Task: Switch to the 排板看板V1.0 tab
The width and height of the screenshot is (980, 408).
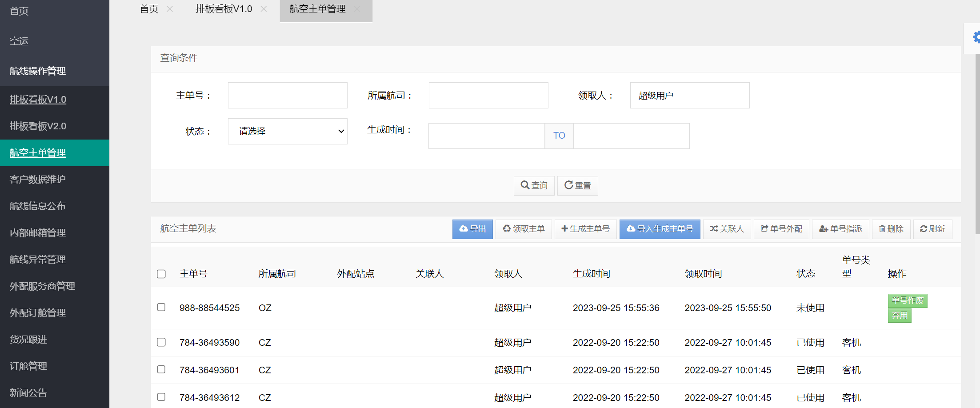Action: click(x=224, y=9)
